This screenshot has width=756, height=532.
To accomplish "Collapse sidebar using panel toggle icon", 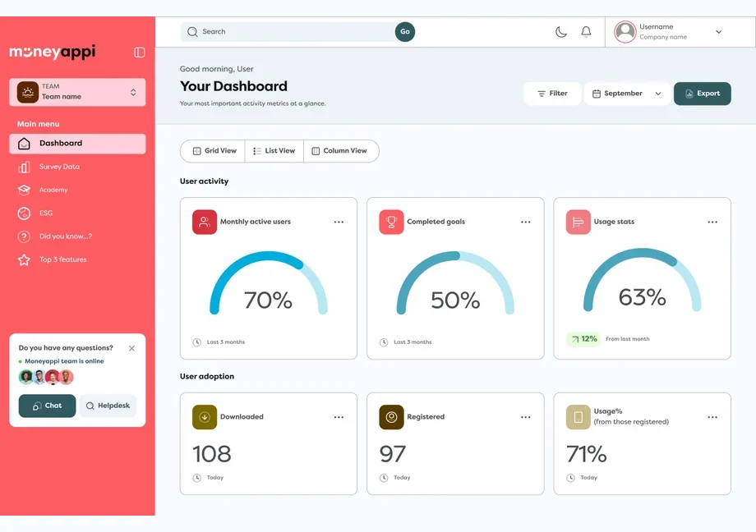I will [x=140, y=52].
